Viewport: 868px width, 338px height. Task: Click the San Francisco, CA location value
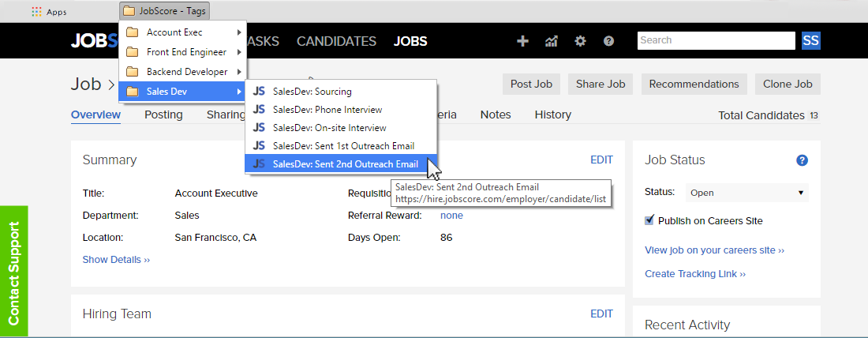[215, 238]
